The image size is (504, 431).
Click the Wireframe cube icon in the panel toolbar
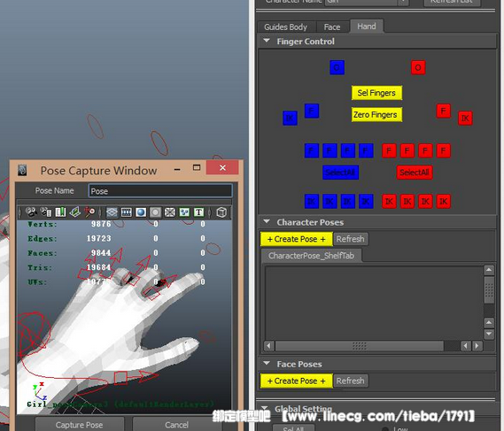pos(221,212)
